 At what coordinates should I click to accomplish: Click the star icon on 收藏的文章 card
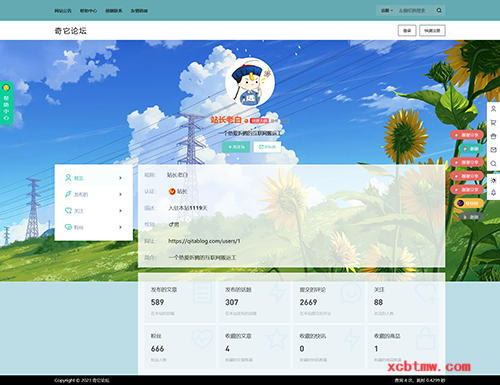(277, 338)
